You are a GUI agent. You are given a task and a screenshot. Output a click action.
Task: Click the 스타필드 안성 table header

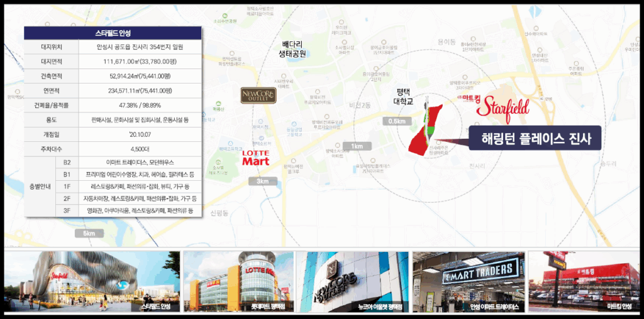[x=113, y=33]
